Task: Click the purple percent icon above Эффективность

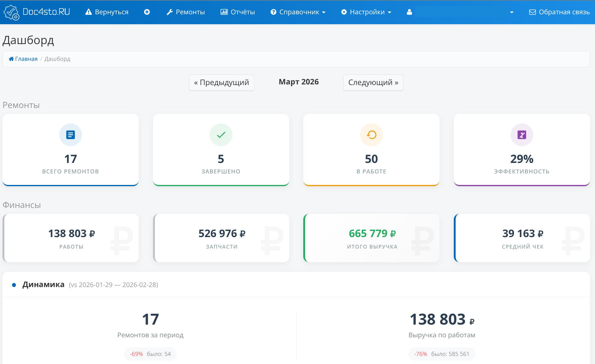Action: 521,135
